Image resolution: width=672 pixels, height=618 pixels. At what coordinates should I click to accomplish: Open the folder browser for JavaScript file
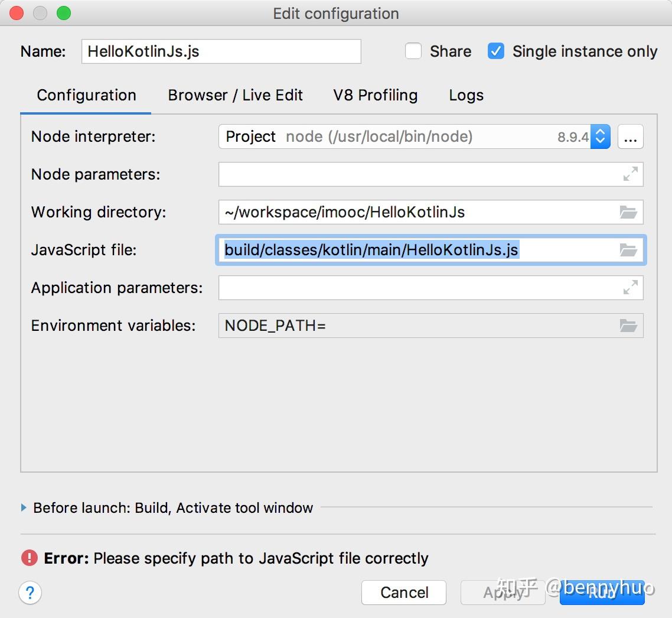pos(628,250)
